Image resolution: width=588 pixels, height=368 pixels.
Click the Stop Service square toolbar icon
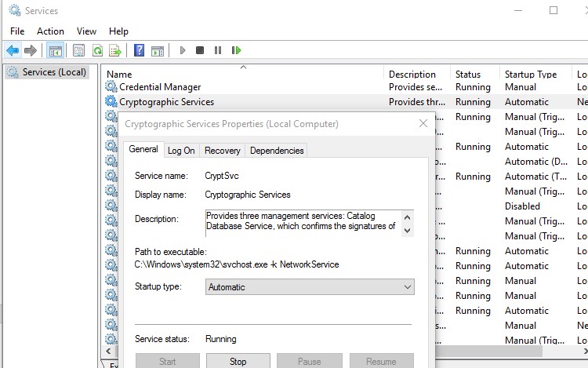[200, 50]
